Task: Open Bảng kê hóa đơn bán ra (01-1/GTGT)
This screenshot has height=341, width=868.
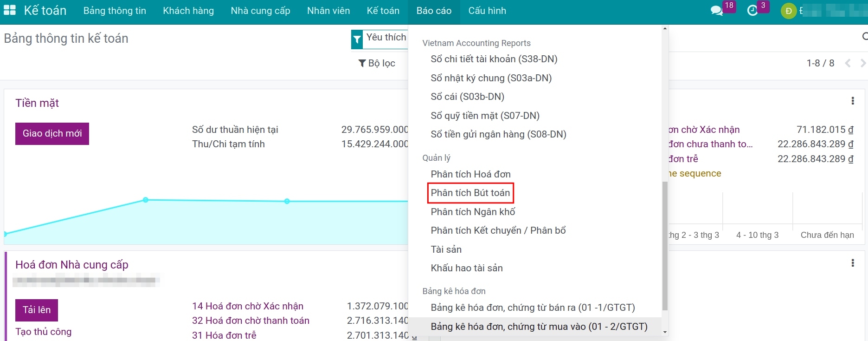Action: coord(533,308)
